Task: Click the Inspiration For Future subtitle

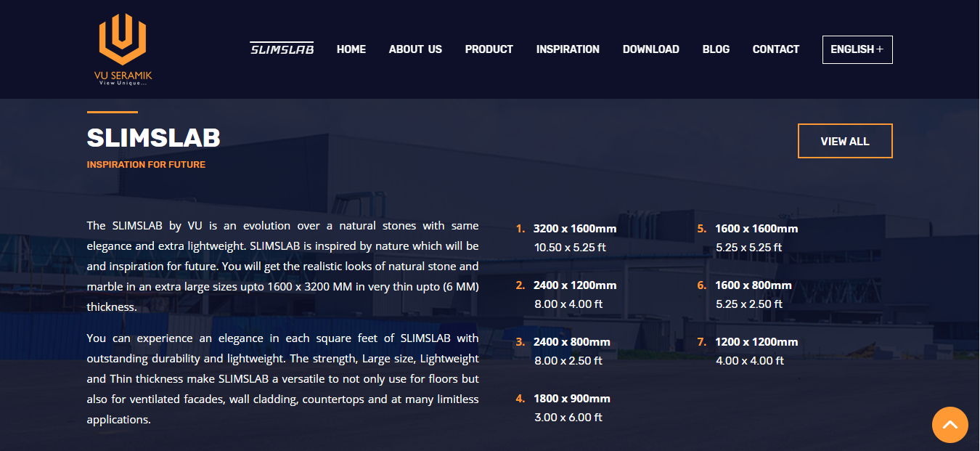Action: coord(146,165)
